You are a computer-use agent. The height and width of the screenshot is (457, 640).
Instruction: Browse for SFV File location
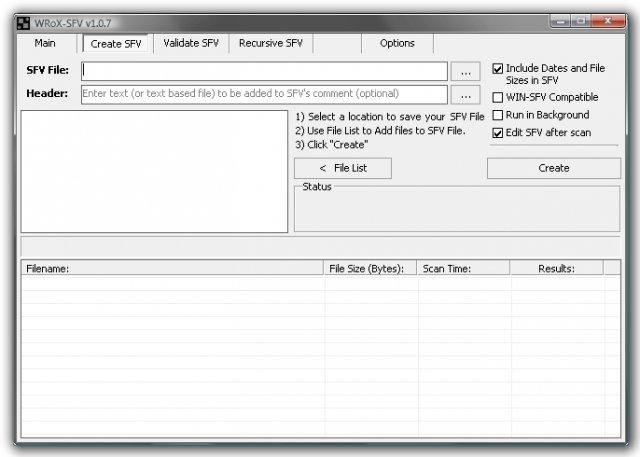tap(465, 72)
